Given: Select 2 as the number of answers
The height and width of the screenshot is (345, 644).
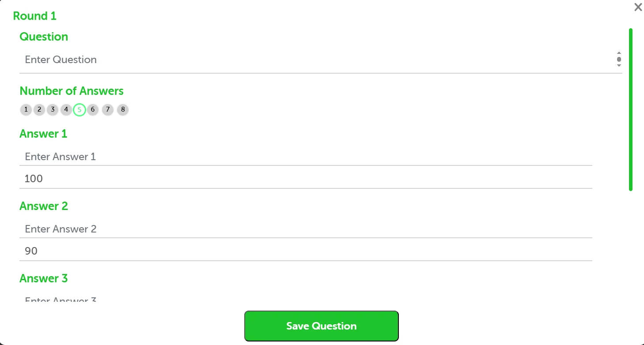Looking at the screenshot, I should [x=39, y=109].
